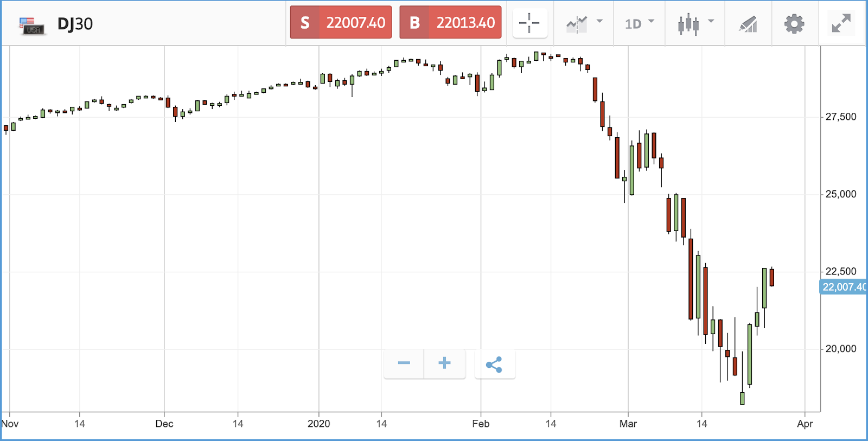Open the drawing tools pencil icon
This screenshot has height=441, width=868.
(748, 24)
